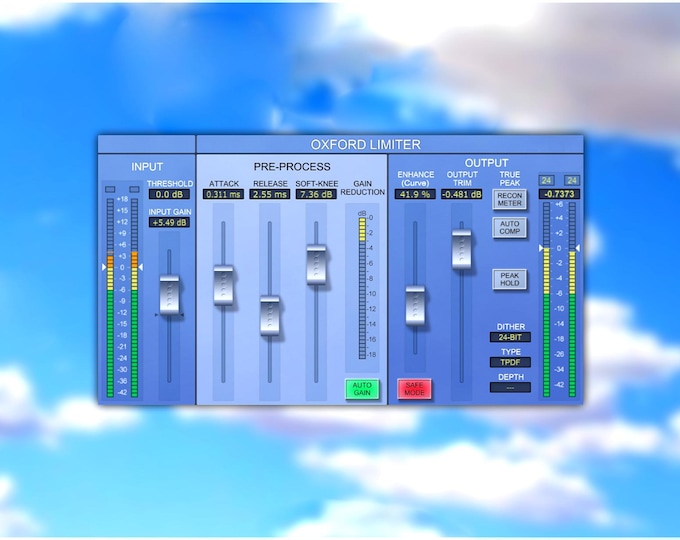
Task: Click the left input meter zero marker arrow
Action: pos(104,267)
